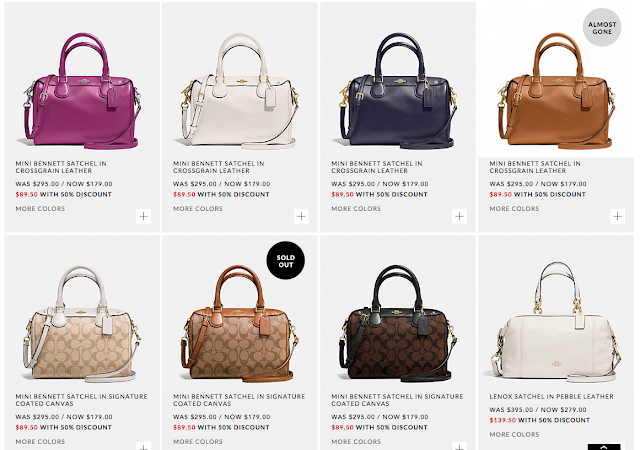Open the white Mini Bennett crossgrain satchel title
The height and width of the screenshot is (450, 640).
(219, 167)
